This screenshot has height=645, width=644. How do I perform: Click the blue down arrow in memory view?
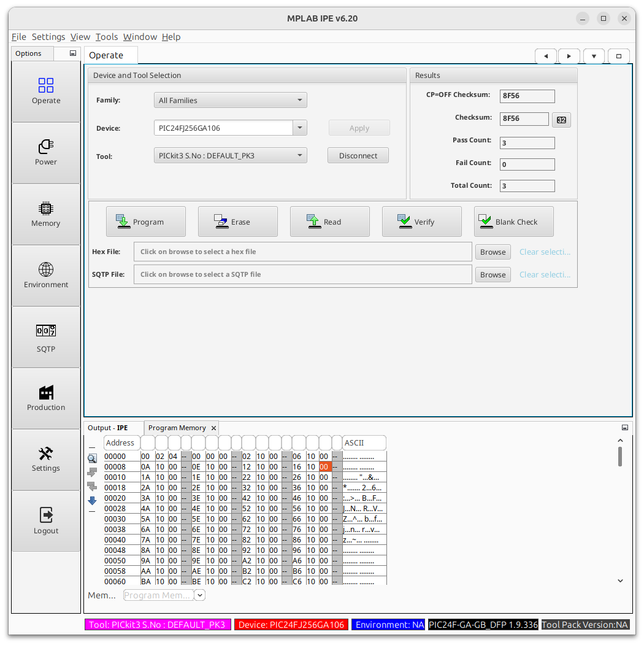[92, 501]
